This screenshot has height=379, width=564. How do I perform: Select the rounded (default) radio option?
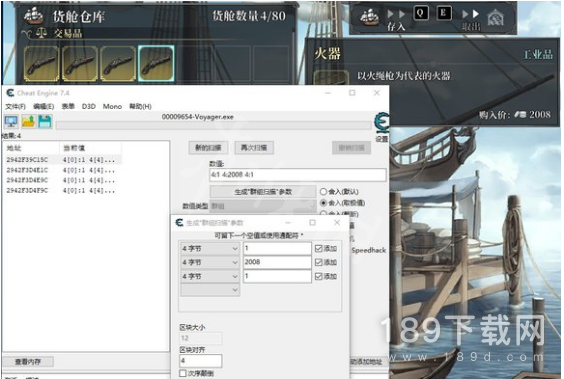[323, 192]
